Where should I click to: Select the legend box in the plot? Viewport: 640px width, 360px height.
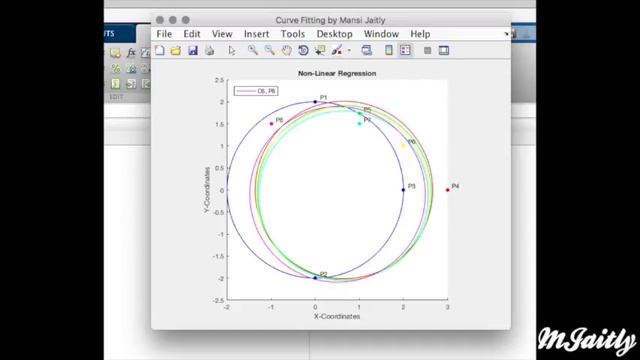pyautogui.click(x=256, y=91)
